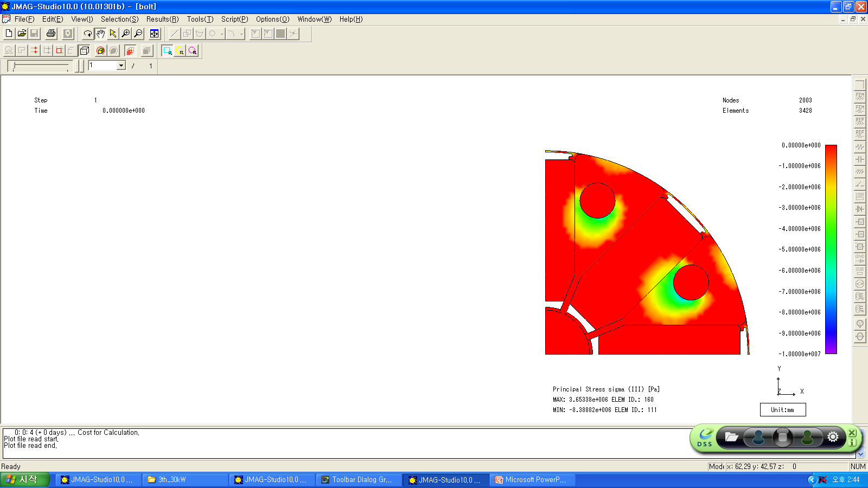Toggle the red circled solid display icon
This screenshot has height=488, width=868.
point(100,50)
